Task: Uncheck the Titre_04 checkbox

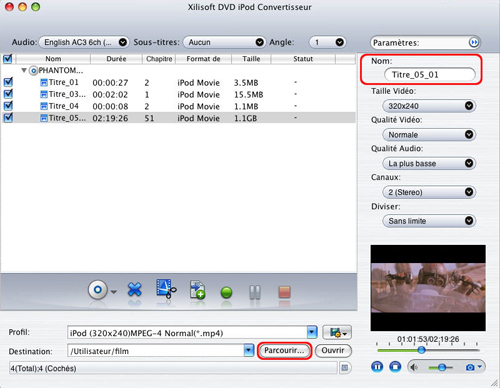Action: (x=8, y=106)
